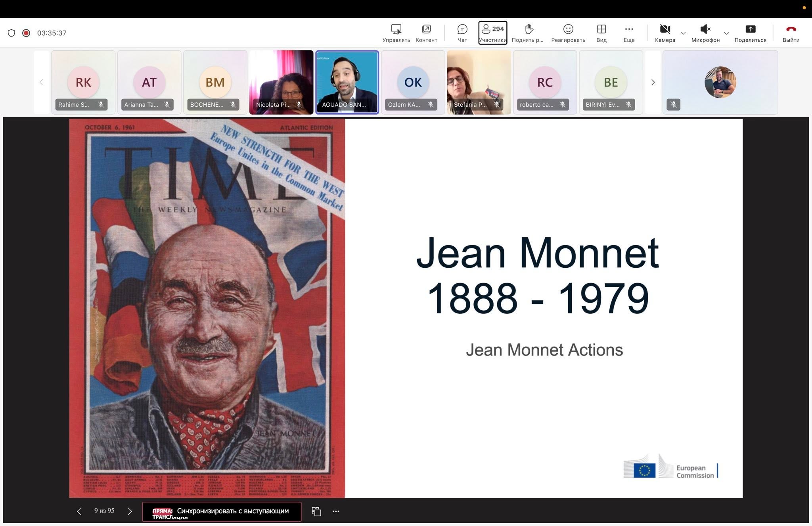Click the recording indicator red dot
The image size is (812, 526).
(26, 33)
